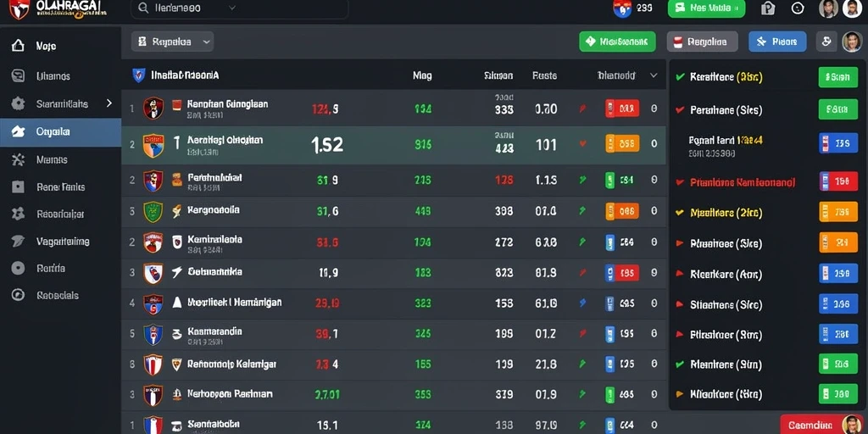868x434 pixels.
Task: Select the Lihamas sidebar icon
Action: point(18,75)
